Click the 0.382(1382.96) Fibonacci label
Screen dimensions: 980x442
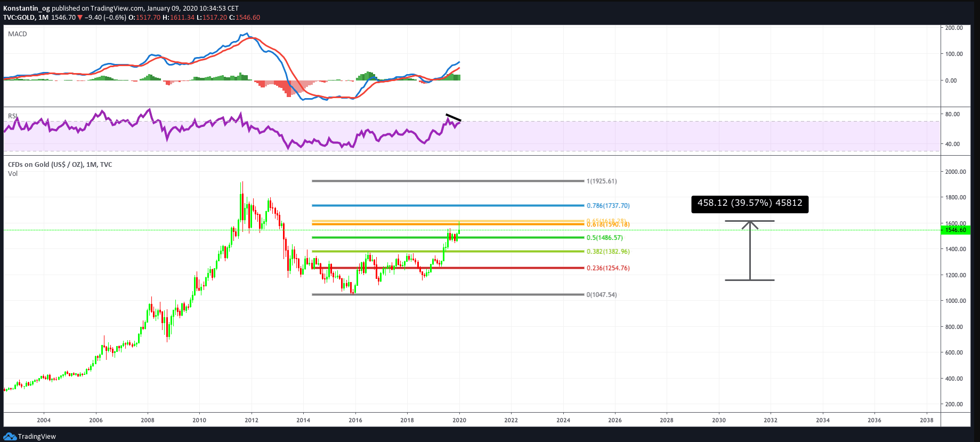608,252
